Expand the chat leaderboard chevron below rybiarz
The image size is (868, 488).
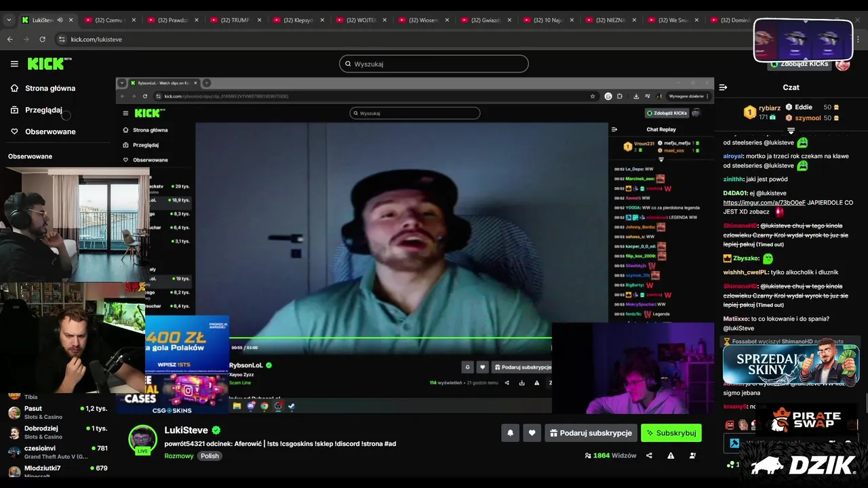pyautogui.click(x=791, y=130)
